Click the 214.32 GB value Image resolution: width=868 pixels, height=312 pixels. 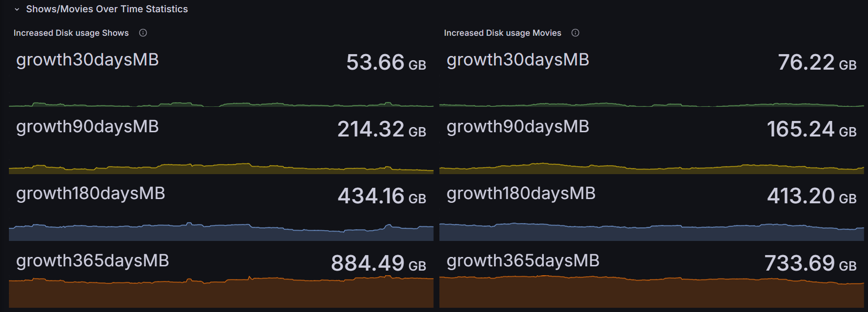tap(382, 129)
